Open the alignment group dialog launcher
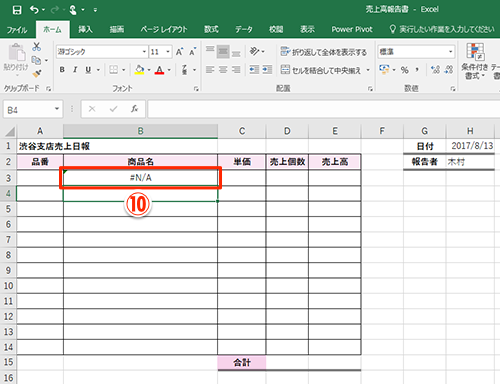 pyautogui.click(x=370, y=89)
